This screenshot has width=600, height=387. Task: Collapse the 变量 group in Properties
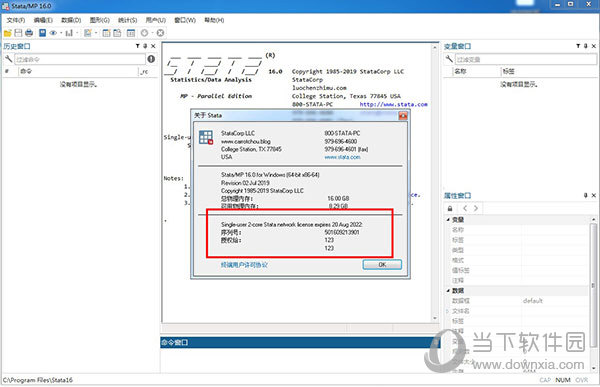click(448, 220)
